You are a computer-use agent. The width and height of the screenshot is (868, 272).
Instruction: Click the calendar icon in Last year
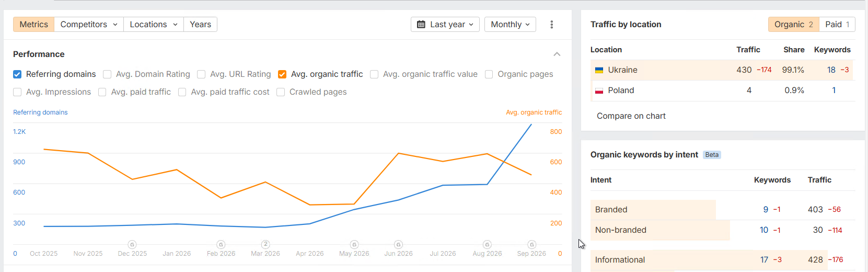[x=421, y=25]
